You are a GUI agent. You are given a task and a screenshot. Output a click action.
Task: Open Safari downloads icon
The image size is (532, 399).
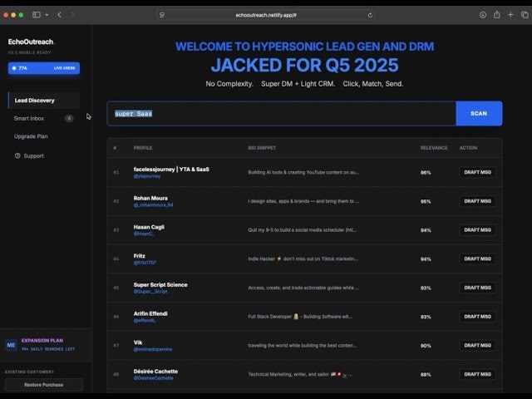[483, 15]
